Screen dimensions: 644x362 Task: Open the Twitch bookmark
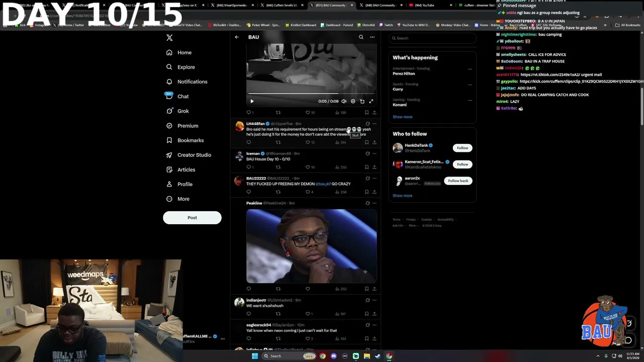[x=386, y=25]
